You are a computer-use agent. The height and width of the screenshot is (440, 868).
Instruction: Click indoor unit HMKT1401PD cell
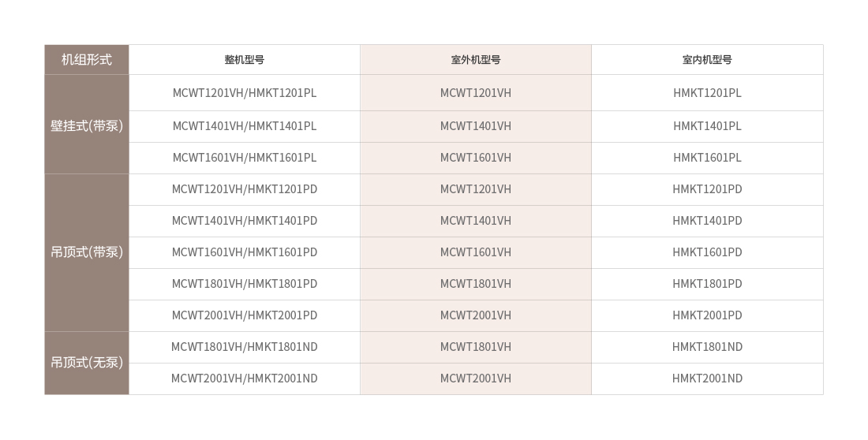707,222
